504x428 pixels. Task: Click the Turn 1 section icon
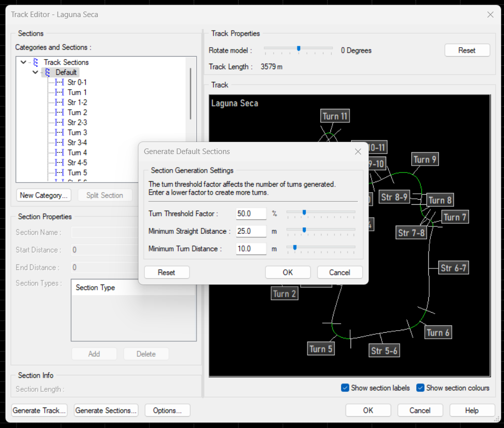coord(60,92)
